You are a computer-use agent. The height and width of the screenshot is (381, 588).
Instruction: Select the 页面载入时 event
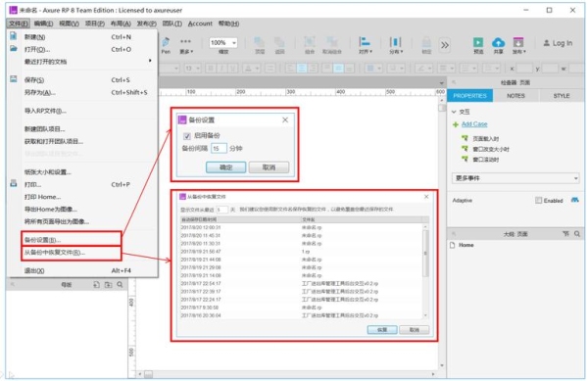click(x=486, y=139)
